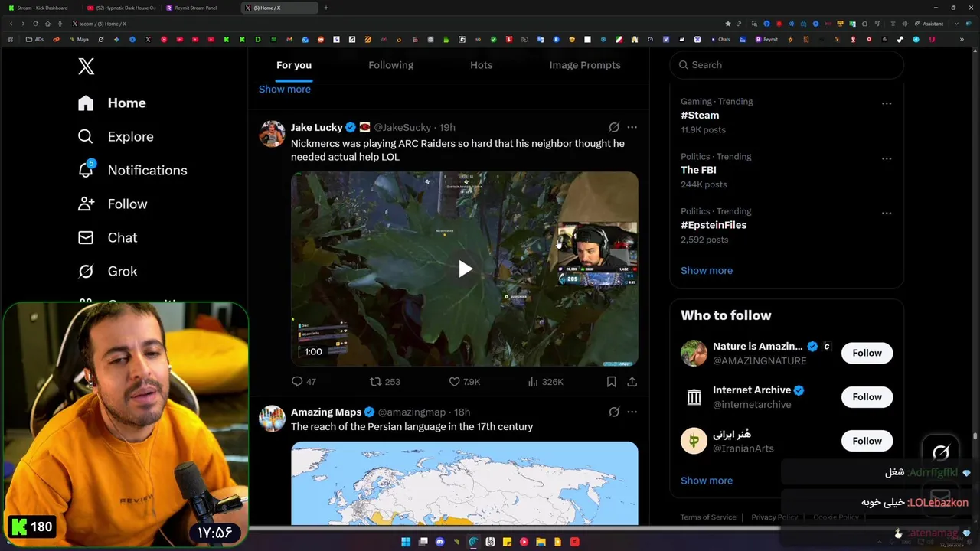Bookmark the Jake Lucky post

point(611,381)
